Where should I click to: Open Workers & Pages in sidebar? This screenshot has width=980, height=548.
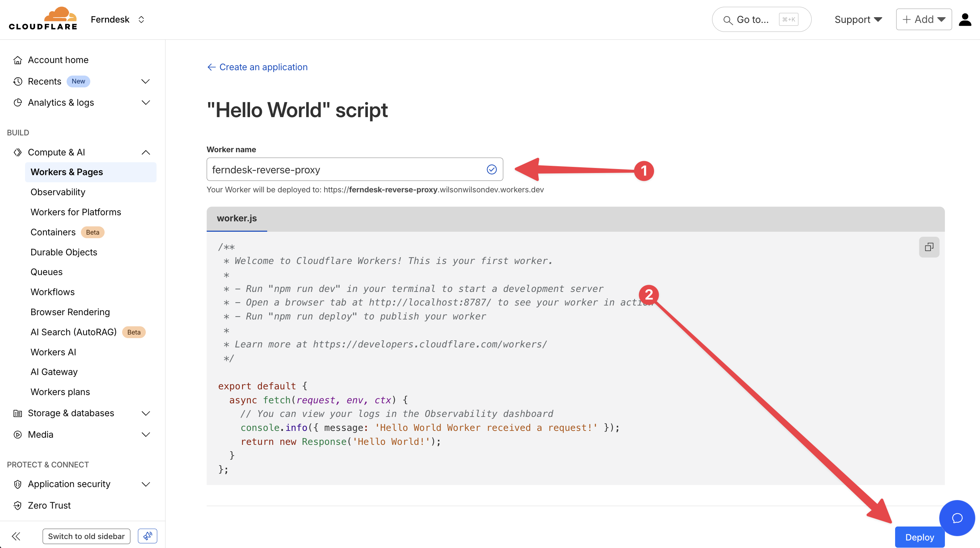coord(67,172)
